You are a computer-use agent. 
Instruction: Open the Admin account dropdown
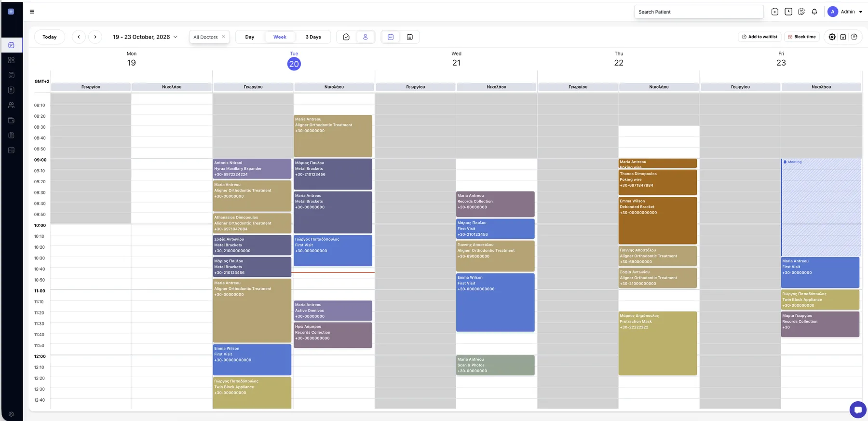[845, 12]
